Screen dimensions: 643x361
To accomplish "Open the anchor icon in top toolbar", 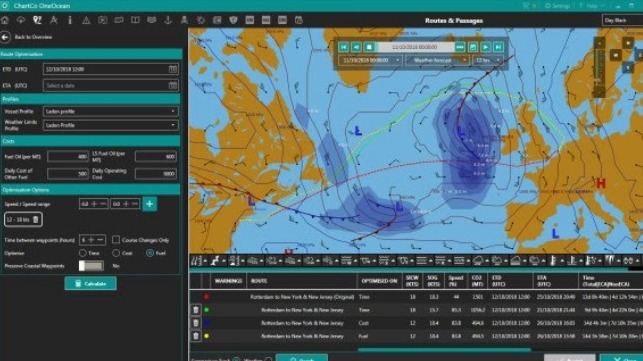I will pos(168,20).
